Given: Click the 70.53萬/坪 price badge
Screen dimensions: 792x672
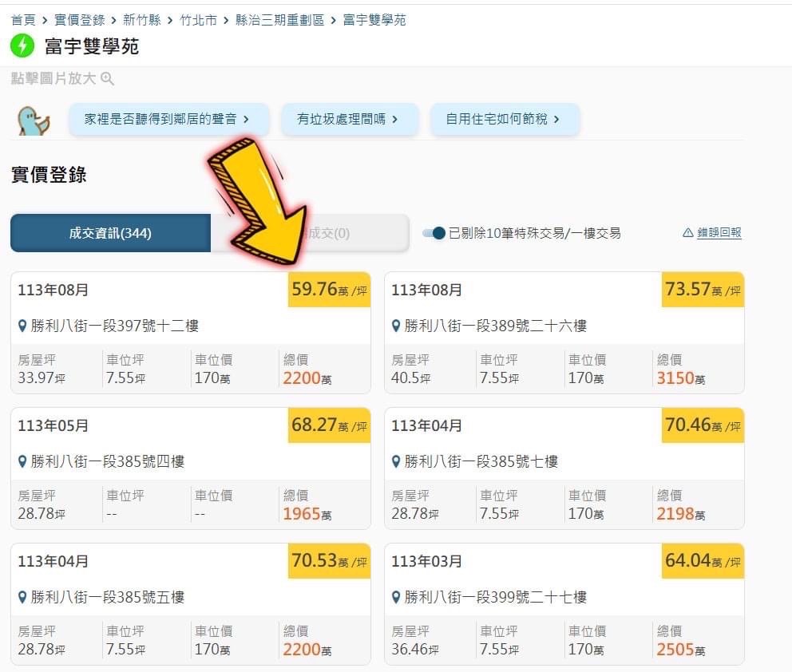Looking at the screenshot, I should (329, 561).
